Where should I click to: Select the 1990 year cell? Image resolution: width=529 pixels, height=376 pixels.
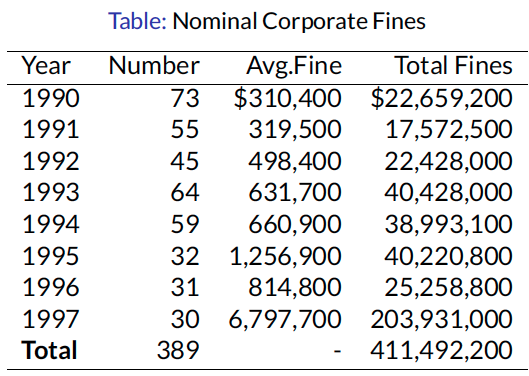coord(51,98)
